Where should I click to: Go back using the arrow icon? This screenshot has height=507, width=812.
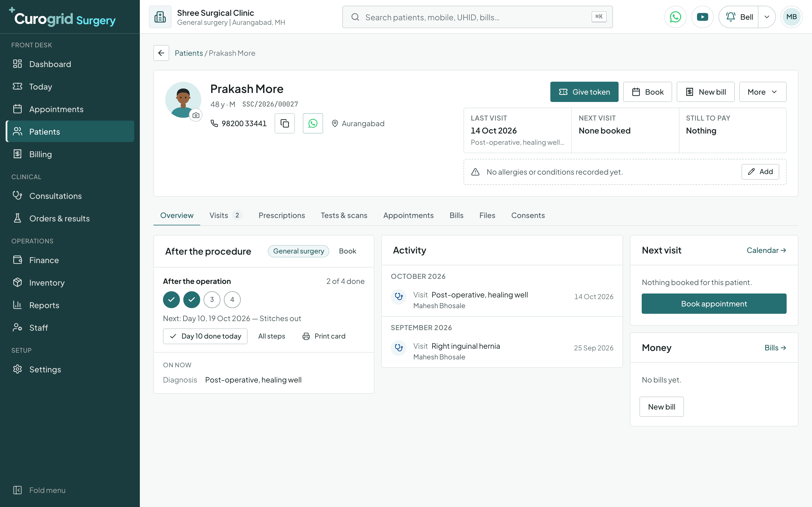click(161, 53)
